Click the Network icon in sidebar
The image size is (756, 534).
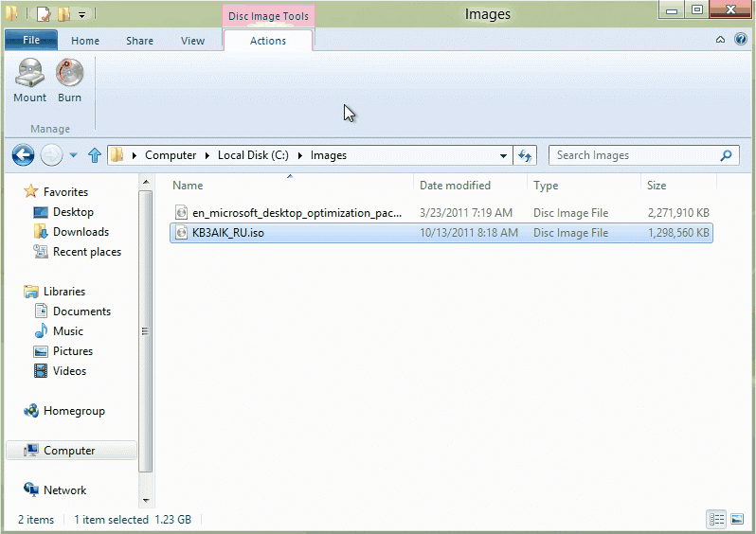(31, 489)
